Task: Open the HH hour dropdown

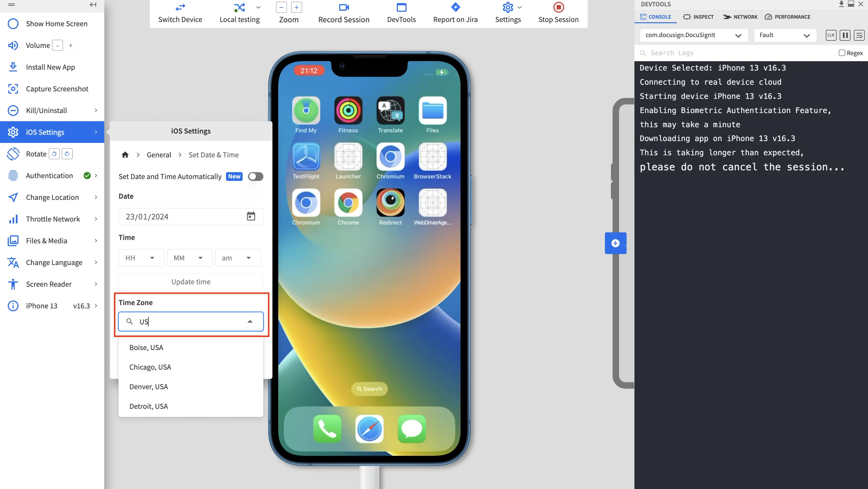Action: click(x=141, y=258)
